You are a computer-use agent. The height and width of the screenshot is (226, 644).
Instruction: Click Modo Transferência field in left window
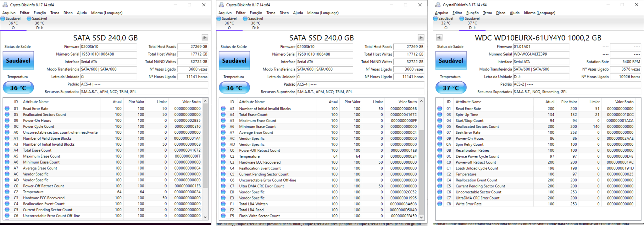click(108, 69)
